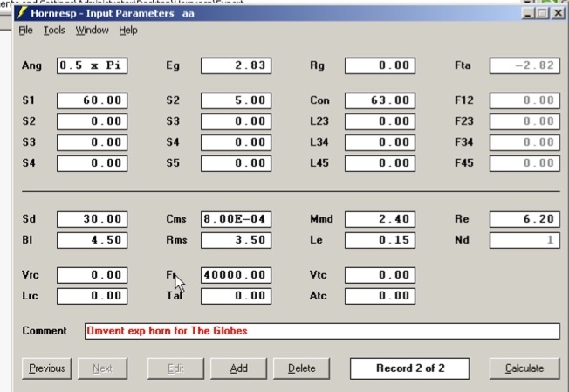Image resolution: width=569 pixels, height=392 pixels.
Task: Select the Re field with 6.20
Action: pos(524,219)
